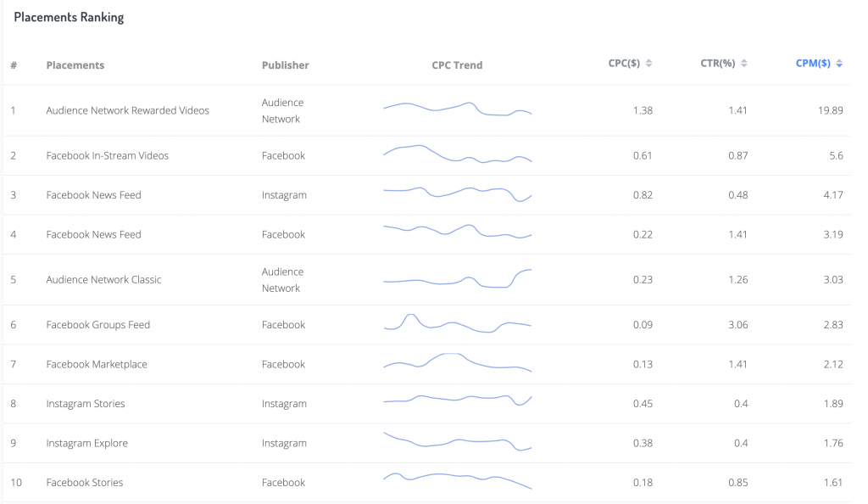View CPC trend sparkline for Instagram Stories
Viewport: 868px width, 504px height.
[x=457, y=400]
